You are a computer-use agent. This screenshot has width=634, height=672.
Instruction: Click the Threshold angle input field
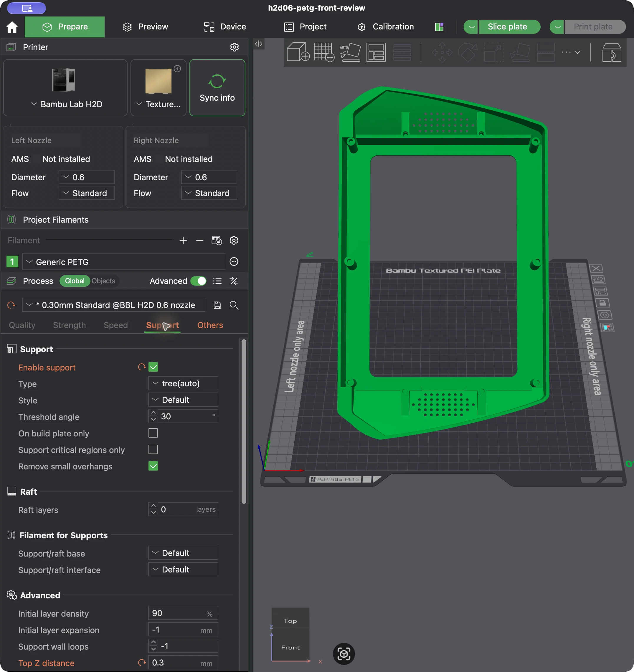[x=183, y=416]
